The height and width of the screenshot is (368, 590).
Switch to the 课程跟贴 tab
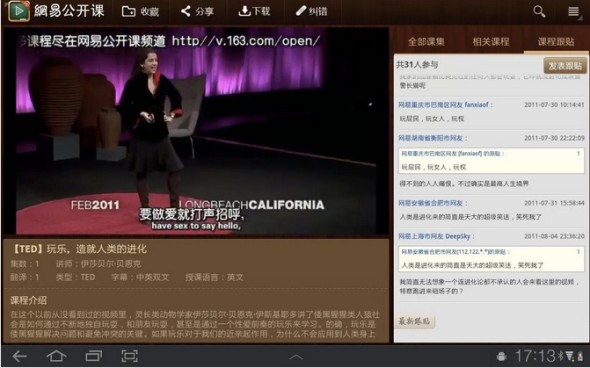pyautogui.click(x=556, y=41)
